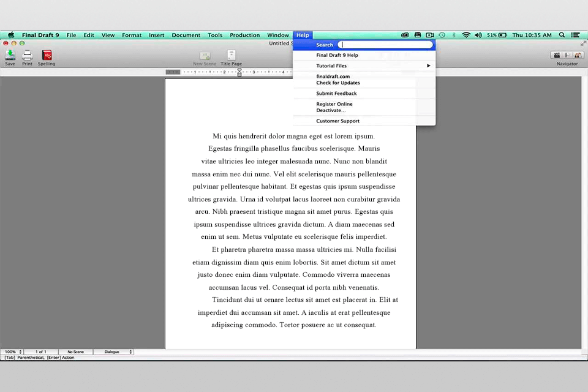
Task: Open the Insert menu
Action: point(156,35)
